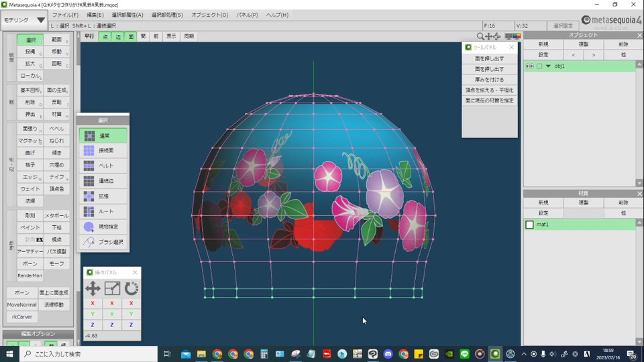Pick the ブラシ選択 brush selection icon
Image resolution: width=644 pixels, height=362 pixels.
(x=89, y=242)
